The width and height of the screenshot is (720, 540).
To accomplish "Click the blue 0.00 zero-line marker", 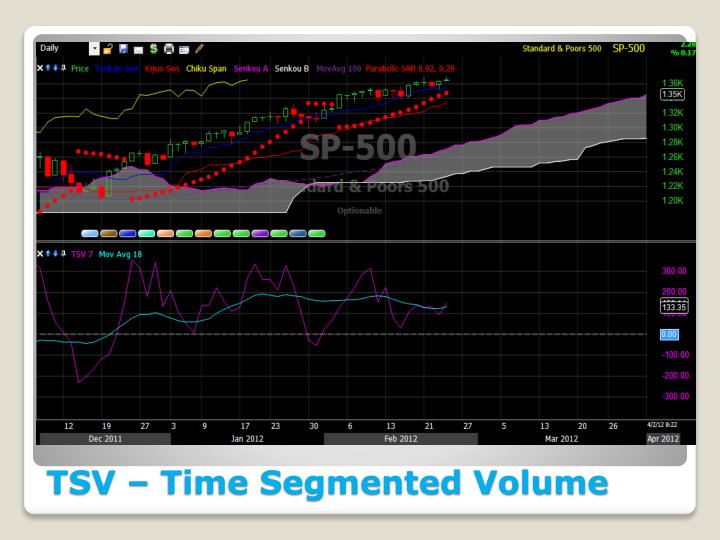I will (x=669, y=335).
